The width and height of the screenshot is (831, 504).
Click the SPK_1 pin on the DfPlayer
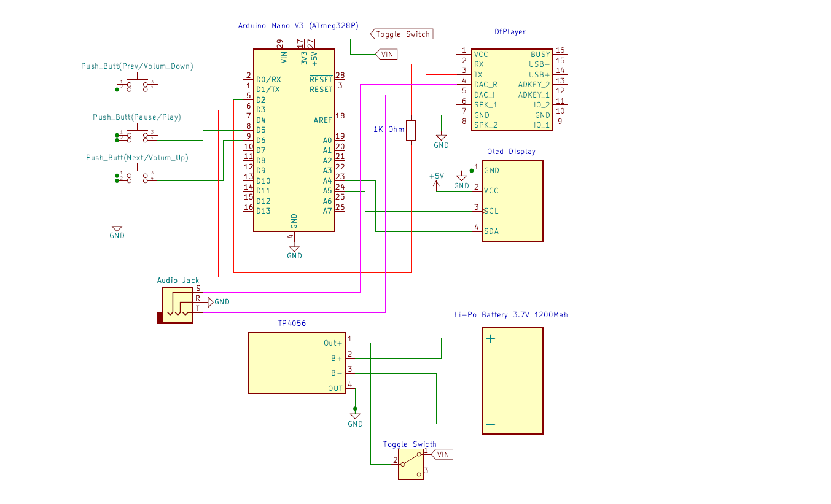tap(485, 105)
